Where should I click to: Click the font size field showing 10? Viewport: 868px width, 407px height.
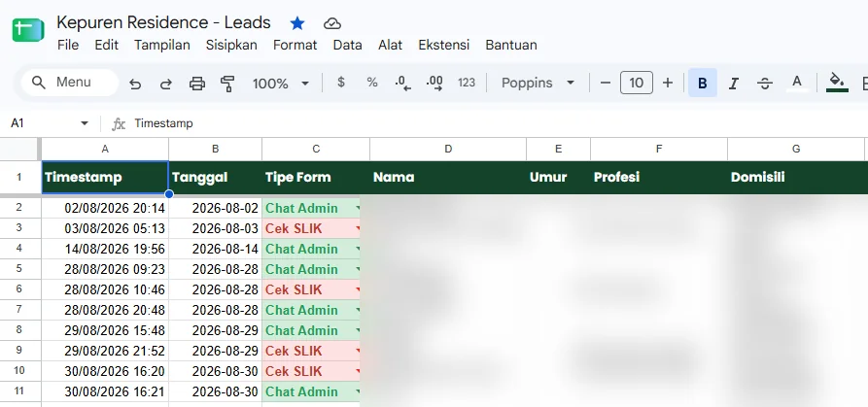pyautogui.click(x=636, y=83)
